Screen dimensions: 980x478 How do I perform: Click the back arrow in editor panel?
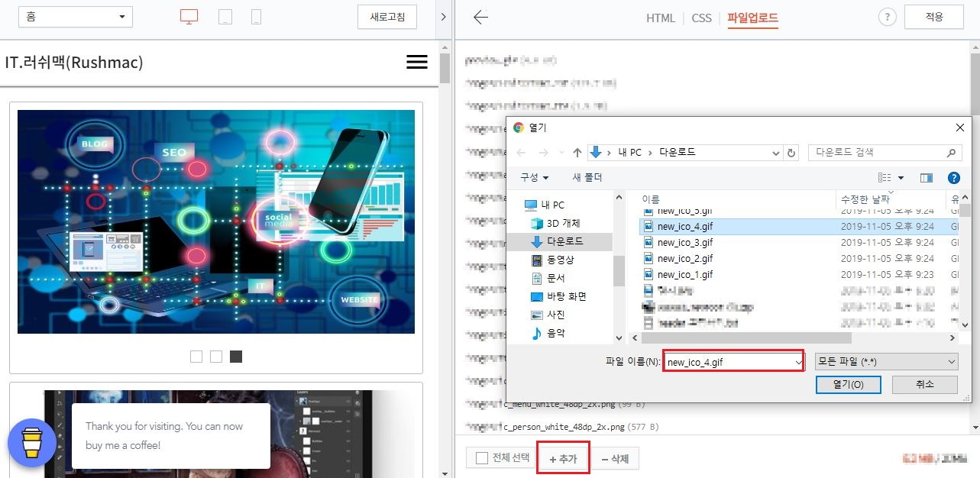click(480, 18)
